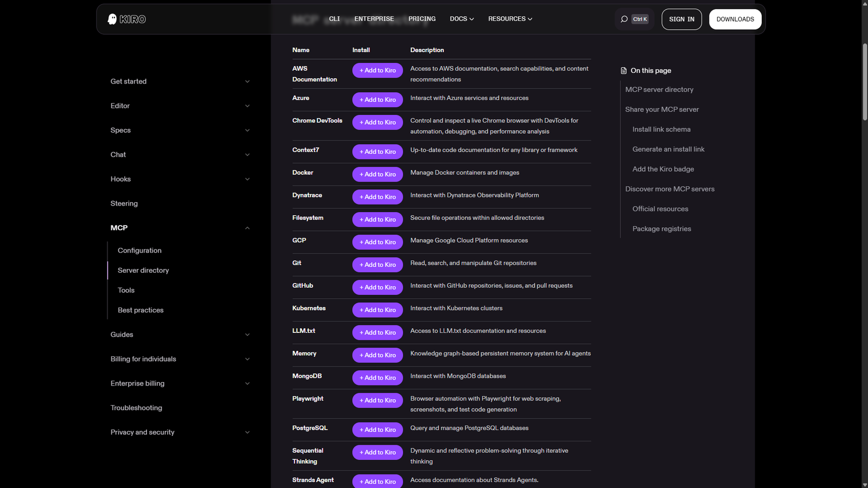Jump to Share your MCP server
The height and width of the screenshot is (488, 868).
[x=662, y=110]
